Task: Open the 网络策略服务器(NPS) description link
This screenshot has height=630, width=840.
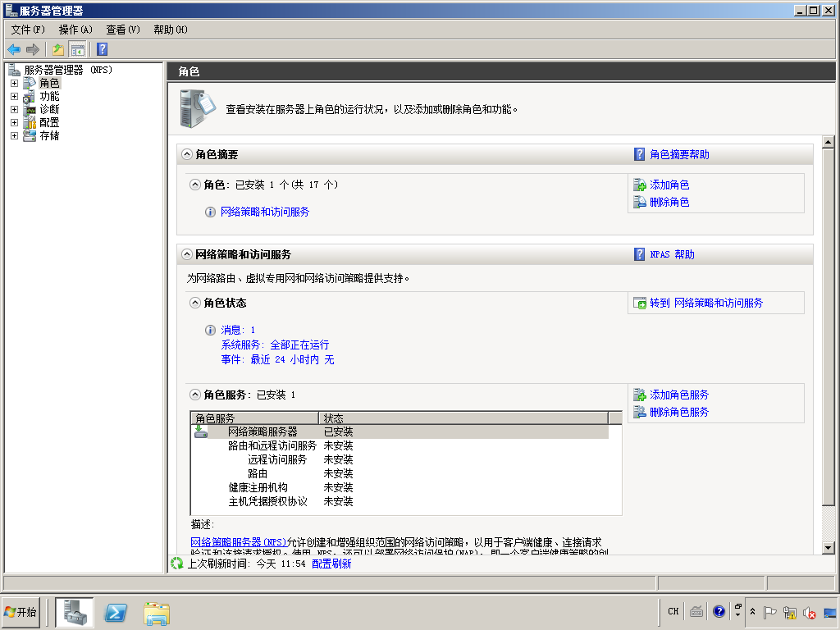Action: click(x=239, y=542)
